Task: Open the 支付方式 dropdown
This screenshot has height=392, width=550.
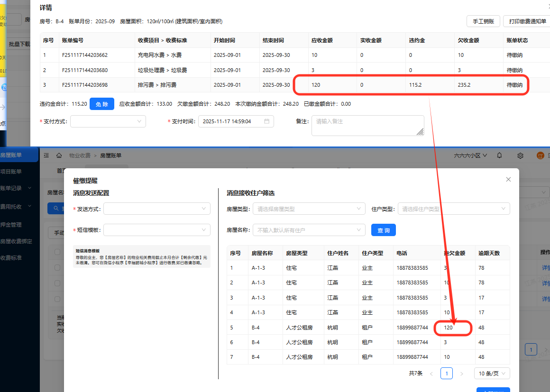Action: 108,121
